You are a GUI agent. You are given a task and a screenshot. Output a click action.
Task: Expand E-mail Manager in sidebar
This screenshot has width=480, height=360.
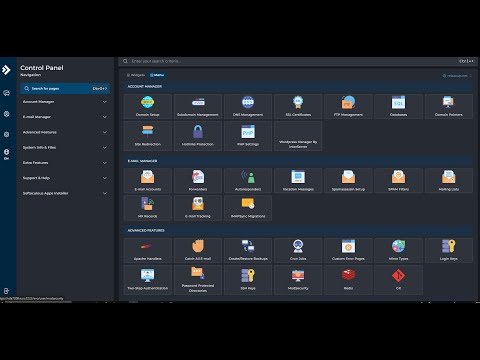[x=65, y=117]
